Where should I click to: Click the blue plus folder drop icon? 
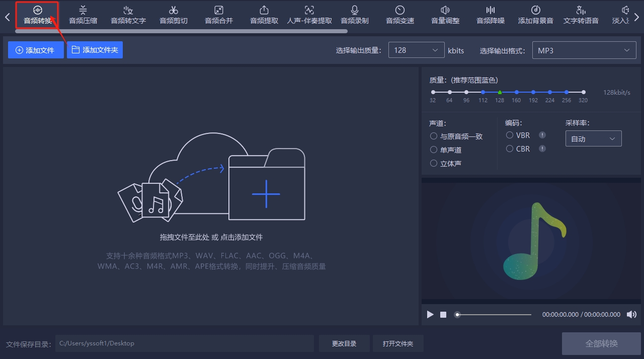click(266, 194)
